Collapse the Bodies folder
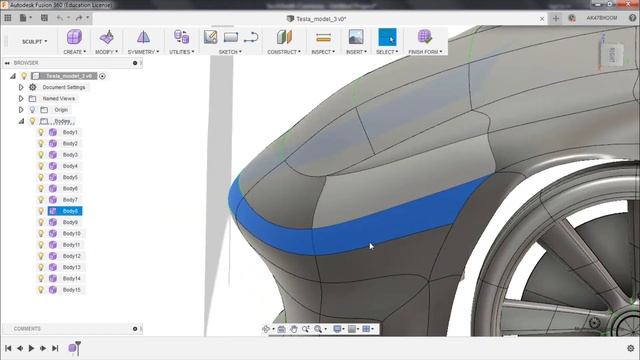The image size is (640, 360). (21, 121)
